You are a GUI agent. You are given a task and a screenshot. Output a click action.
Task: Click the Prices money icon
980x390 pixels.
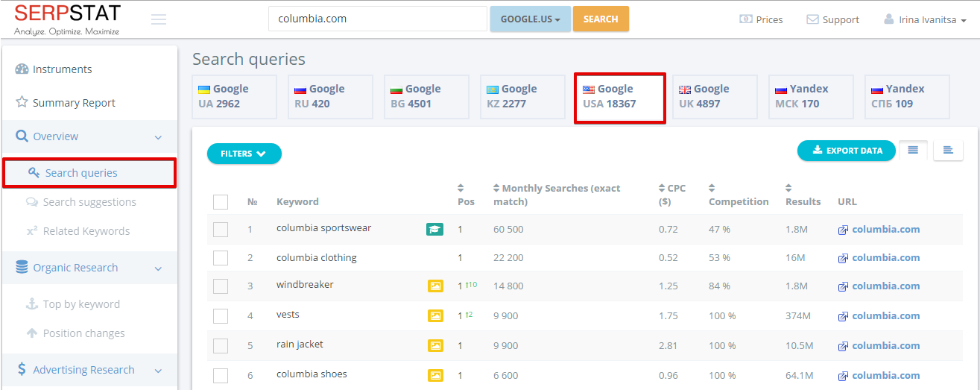tap(745, 19)
